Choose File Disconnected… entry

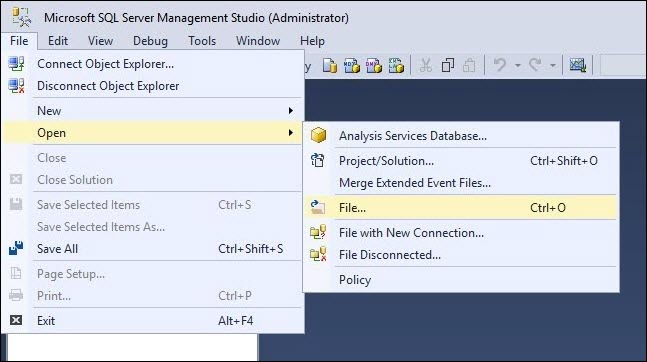click(461, 255)
